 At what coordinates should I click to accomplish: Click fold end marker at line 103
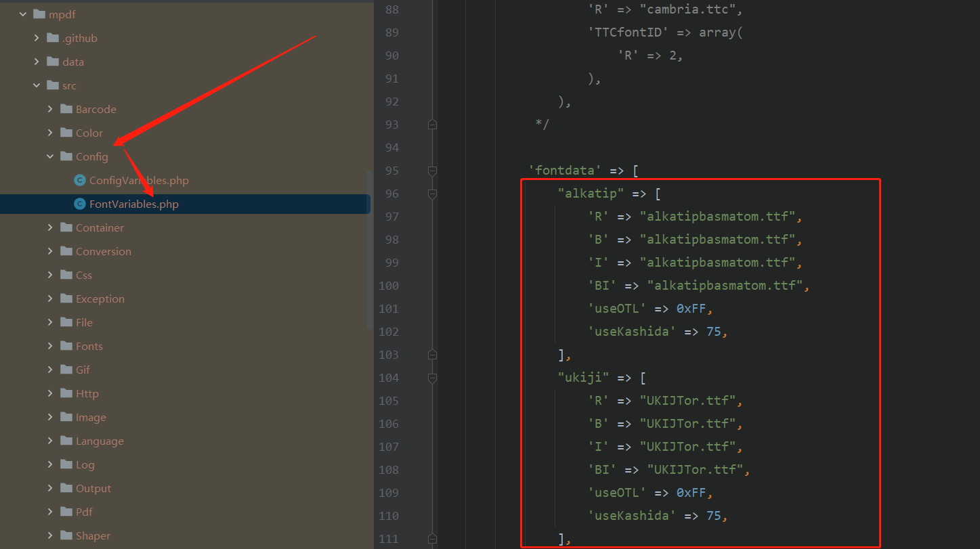point(432,355)
